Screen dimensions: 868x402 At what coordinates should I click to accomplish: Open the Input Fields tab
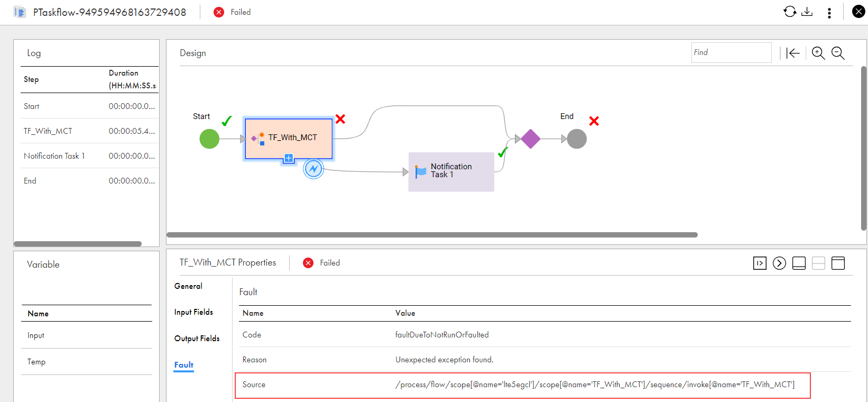click(x=193, y=312)
